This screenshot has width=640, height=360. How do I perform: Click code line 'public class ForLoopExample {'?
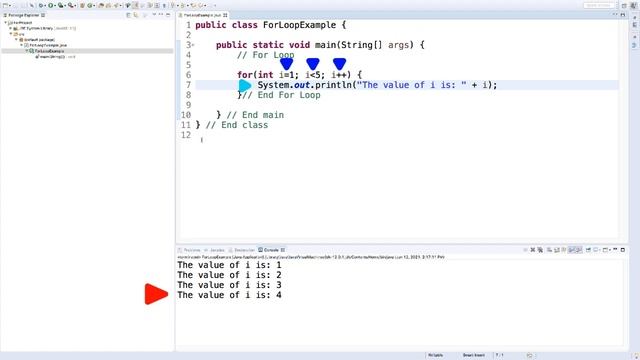pos(271,25)
